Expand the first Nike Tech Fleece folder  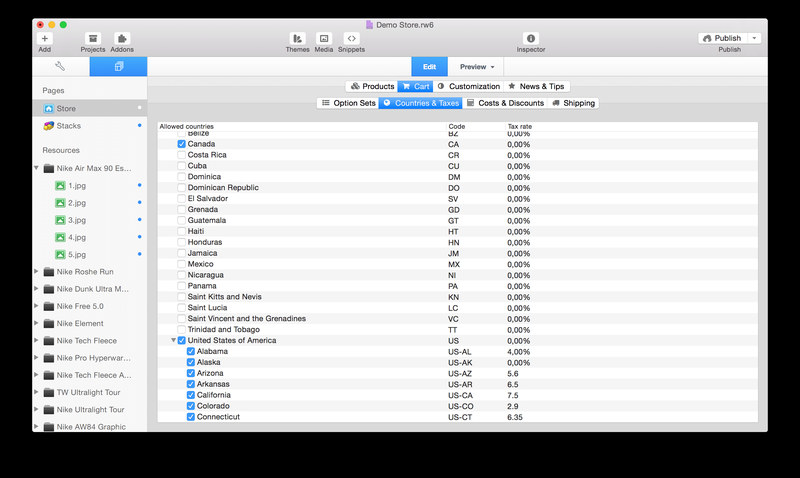[36, 340]
